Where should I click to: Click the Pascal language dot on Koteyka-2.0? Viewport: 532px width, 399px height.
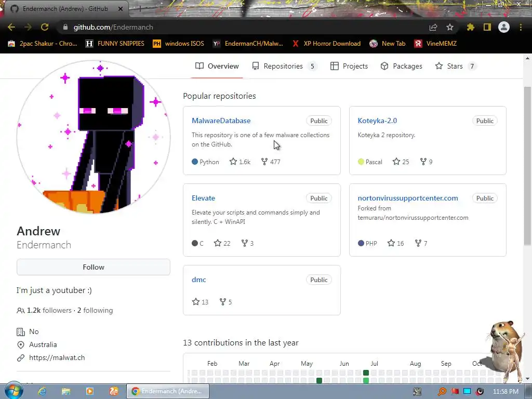click(x=361, y=162)
